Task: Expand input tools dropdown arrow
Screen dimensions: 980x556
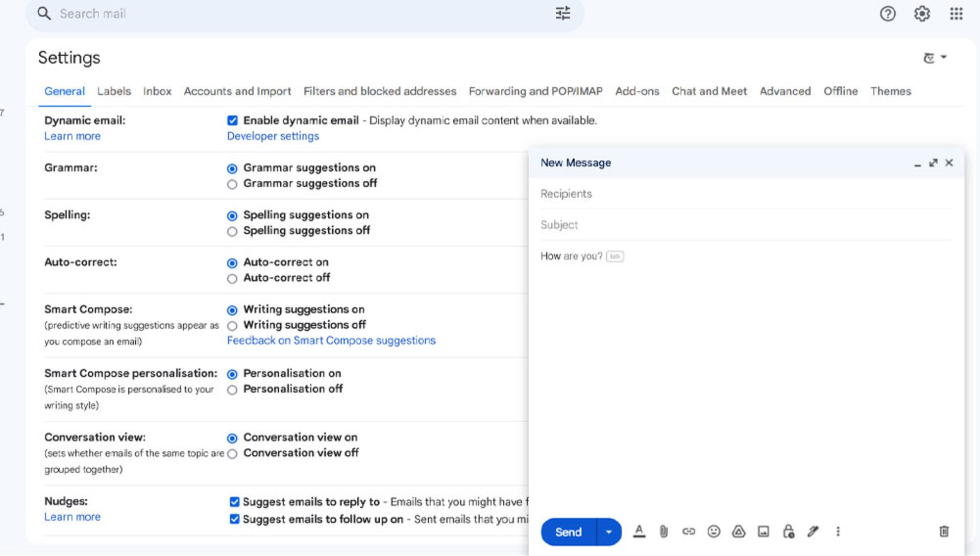Action: pyautogui.click(x=944, y=57)
